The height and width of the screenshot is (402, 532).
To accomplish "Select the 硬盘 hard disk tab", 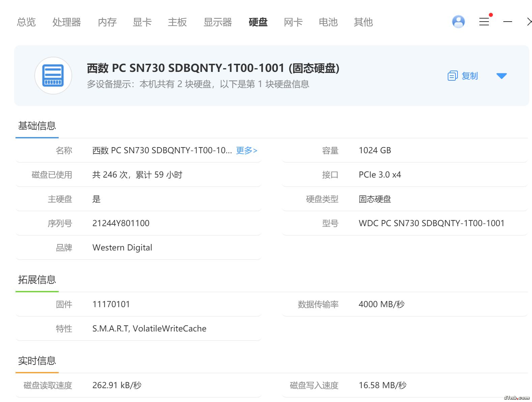I will [x=258, y=22].
